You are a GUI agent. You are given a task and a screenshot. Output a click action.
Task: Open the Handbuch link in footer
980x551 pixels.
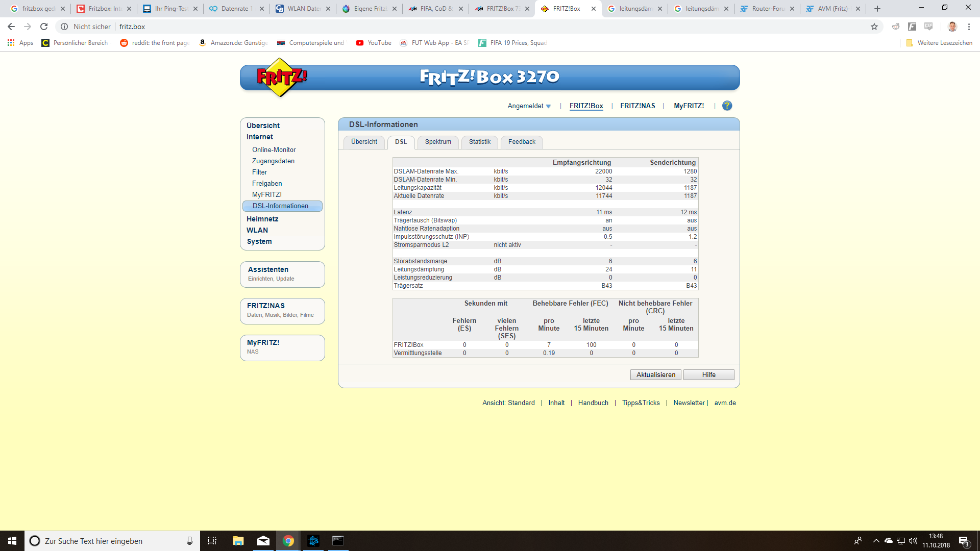[x=593, y=403]
